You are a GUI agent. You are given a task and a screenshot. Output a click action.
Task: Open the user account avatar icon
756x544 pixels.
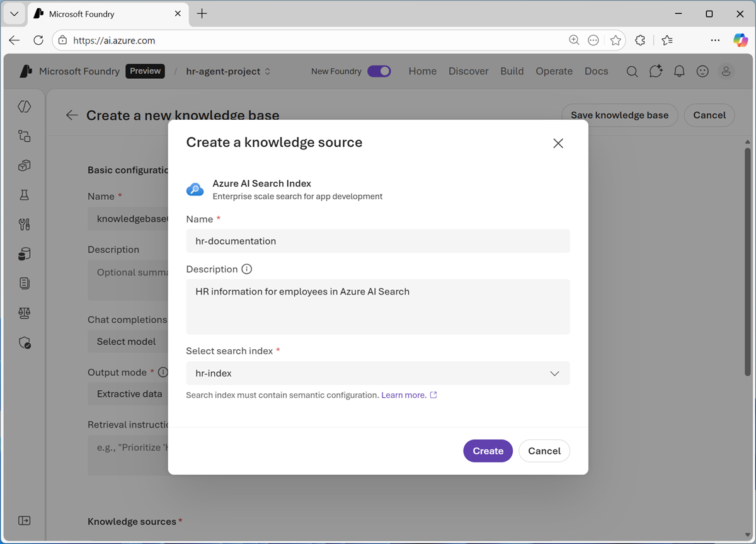[x=726, y=71]
